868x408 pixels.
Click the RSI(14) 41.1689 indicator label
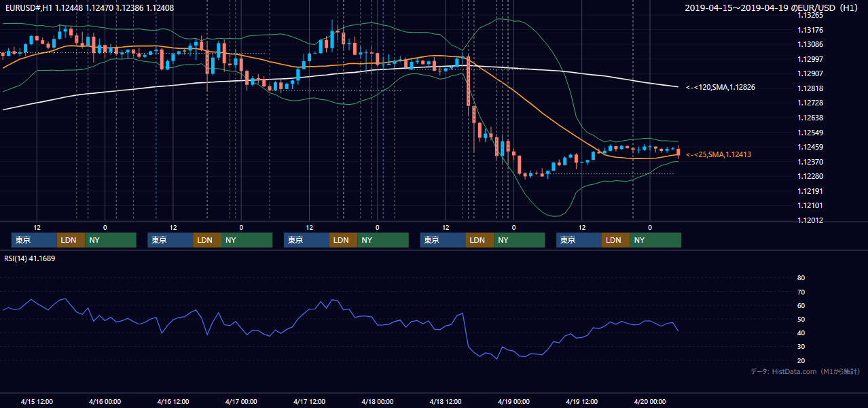(x=30, y=258)
